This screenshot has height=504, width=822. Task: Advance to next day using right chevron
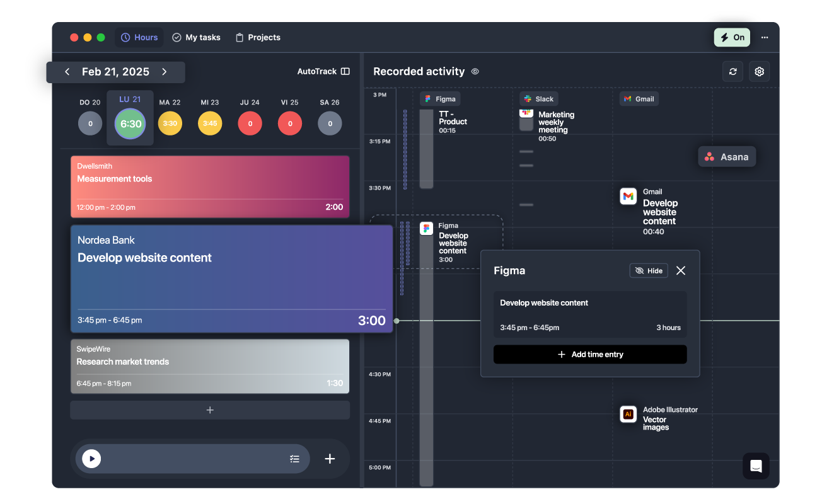coord(164,71)
